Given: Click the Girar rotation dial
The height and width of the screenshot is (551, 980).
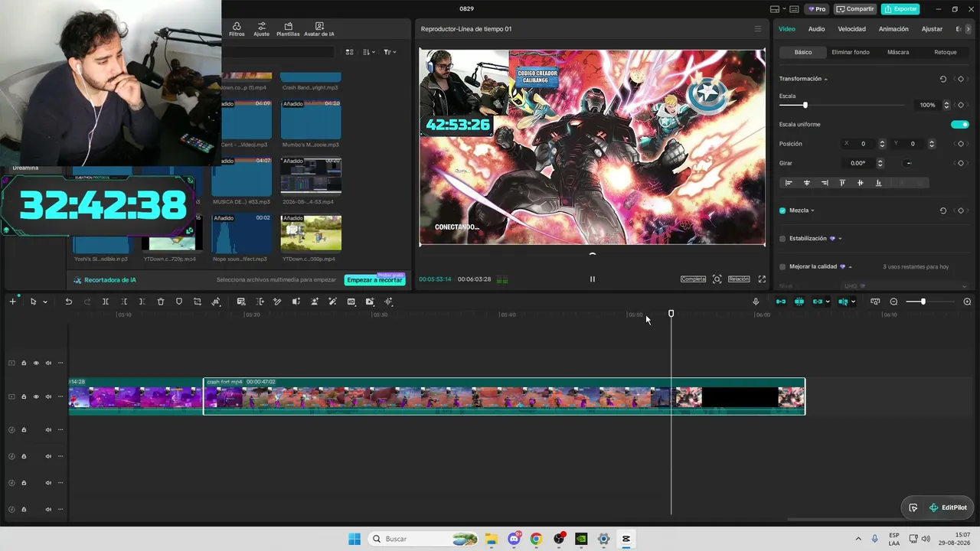Looking at the screenshot, I should point(908,163).
